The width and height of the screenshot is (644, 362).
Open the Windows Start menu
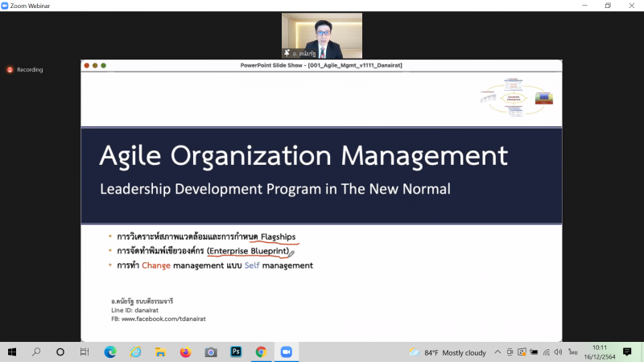[x=12, y=352]
